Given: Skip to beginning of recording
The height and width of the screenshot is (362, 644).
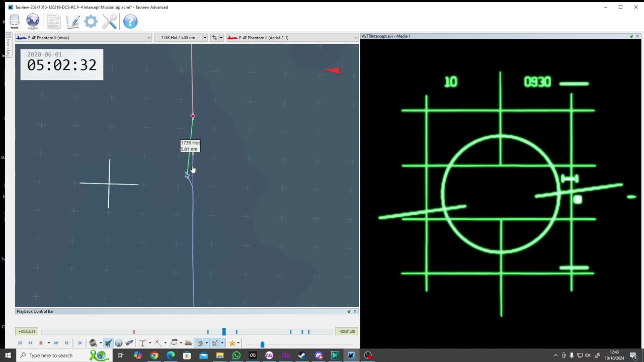Looking at the screenshot, I should pyautogui.click(x=20, y=343).
